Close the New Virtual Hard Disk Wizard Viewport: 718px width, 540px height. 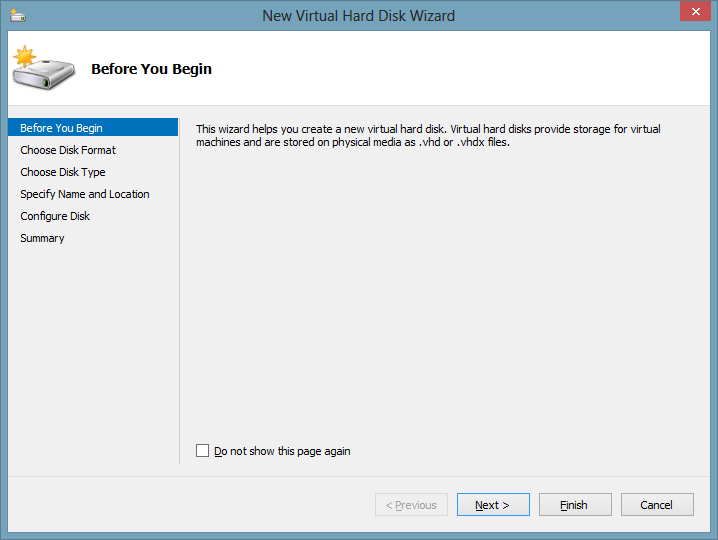[695, 11]
